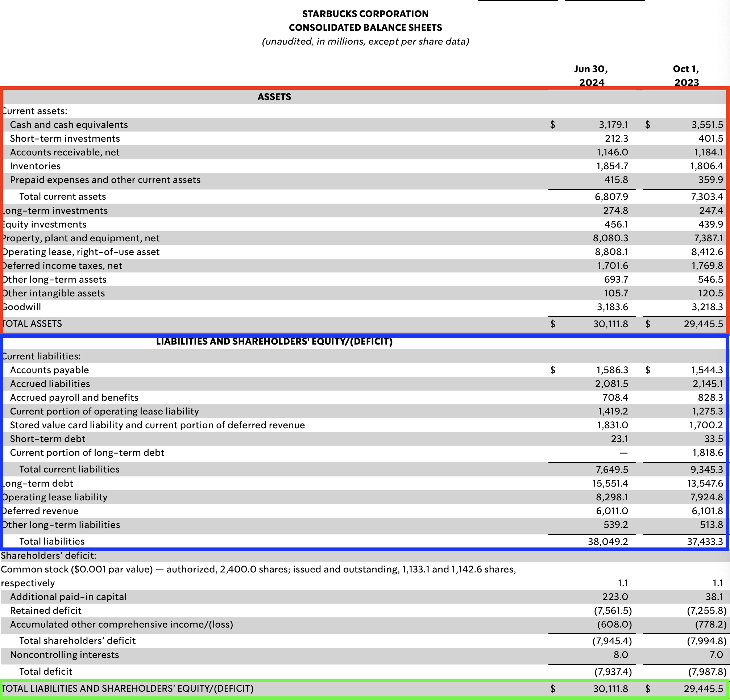This screenshot has width=730, height=700.
Task: Click 'Current portion of long-term debt' label
Action: point(87,453)
